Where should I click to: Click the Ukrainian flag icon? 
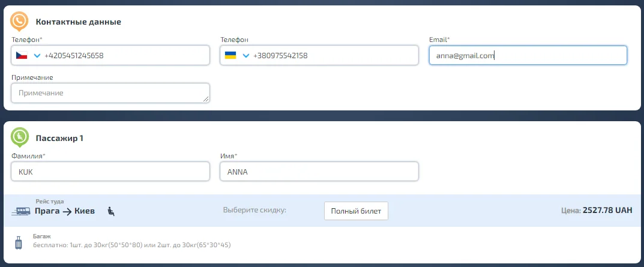(230, 56)
